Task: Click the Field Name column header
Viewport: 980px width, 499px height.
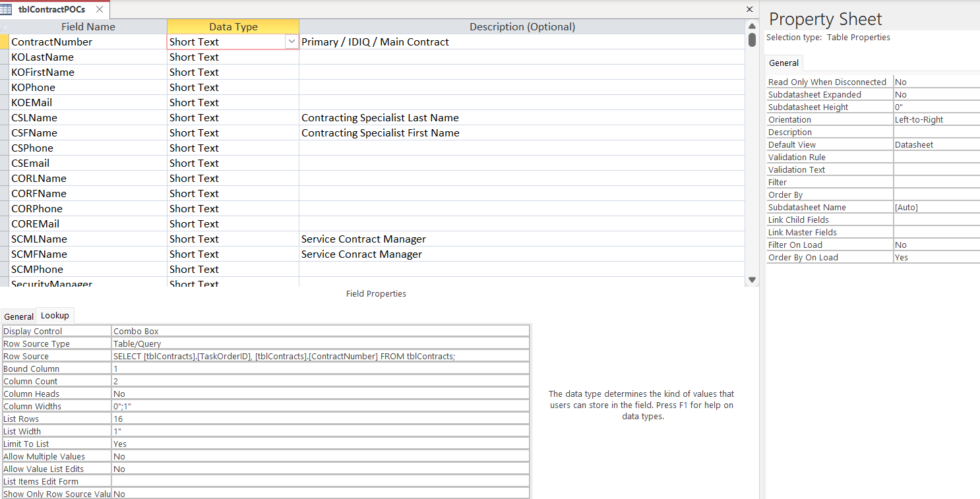Action: coord(88,27)
